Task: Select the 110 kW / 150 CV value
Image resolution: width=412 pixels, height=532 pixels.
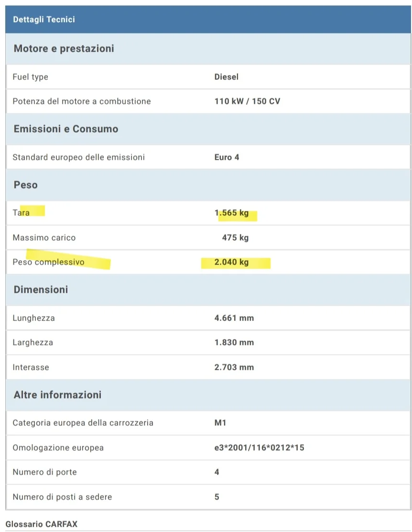Action: pyautogui.click(x=247, y=101)
